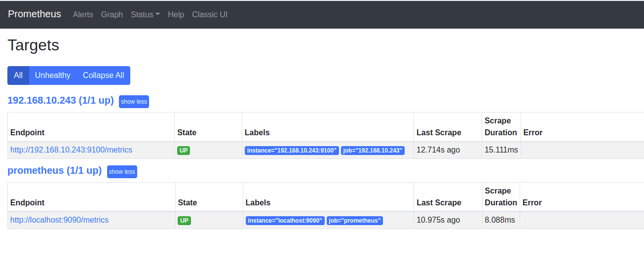
Task: Click Last Scrape header in prometheus table
Action: tap(439, 202)
